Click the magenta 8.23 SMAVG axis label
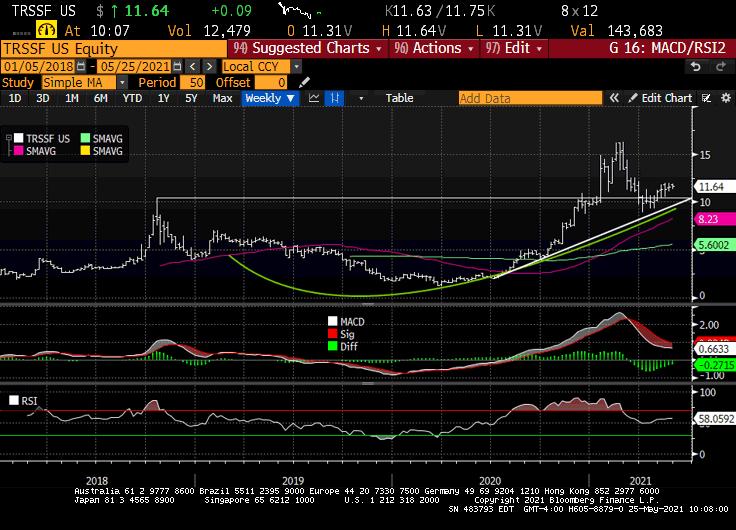The width and height of the screenshot is (736, 530). tap(713, 219)
